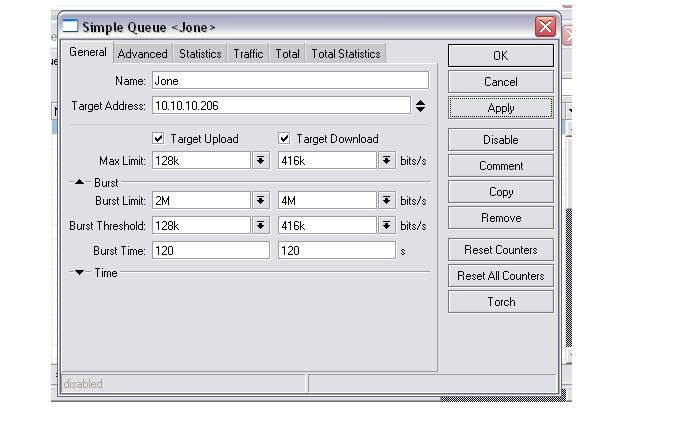Viewport: 678px width, 422px height.
Task: Open download Max Limit dropdown
Action: [387, 160]
